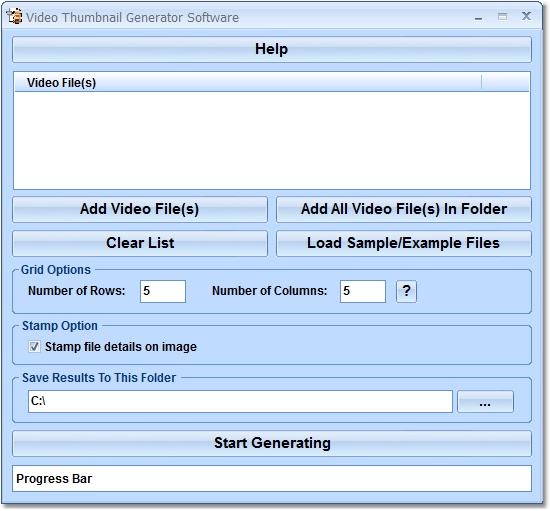Click inside the empty video file list

pyautogui.click(x=272, y=140)
